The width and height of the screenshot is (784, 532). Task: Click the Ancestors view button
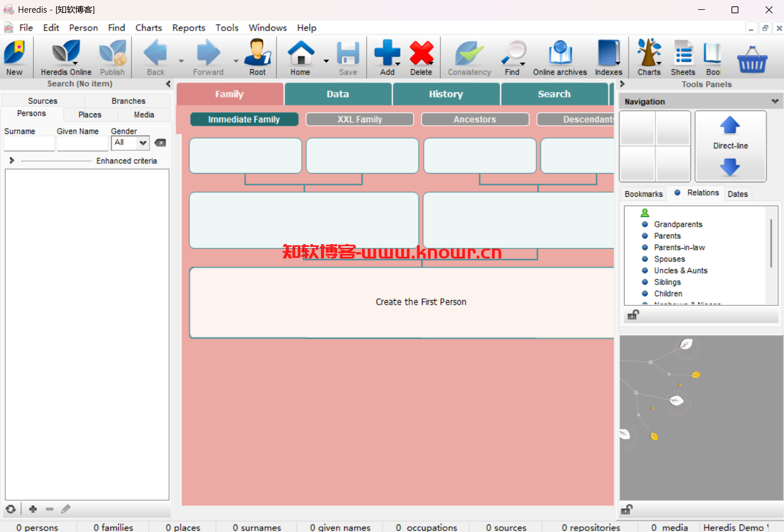pos(475,119)
